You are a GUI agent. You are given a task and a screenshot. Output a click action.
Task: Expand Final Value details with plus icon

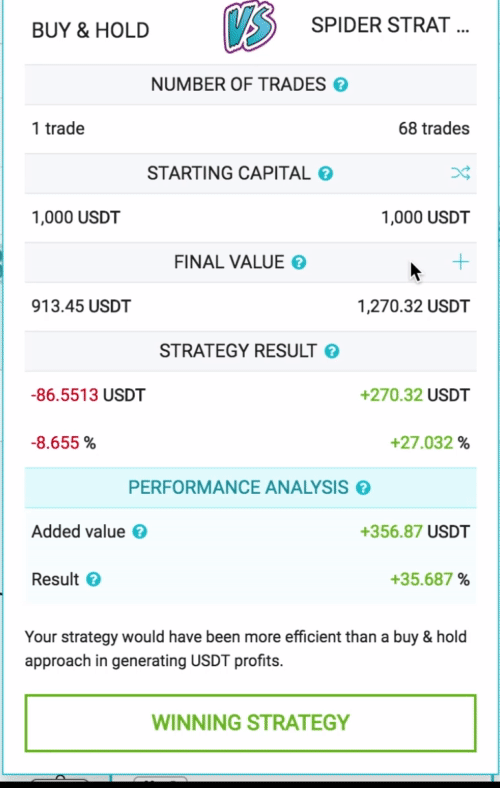[x=460, y=262]
